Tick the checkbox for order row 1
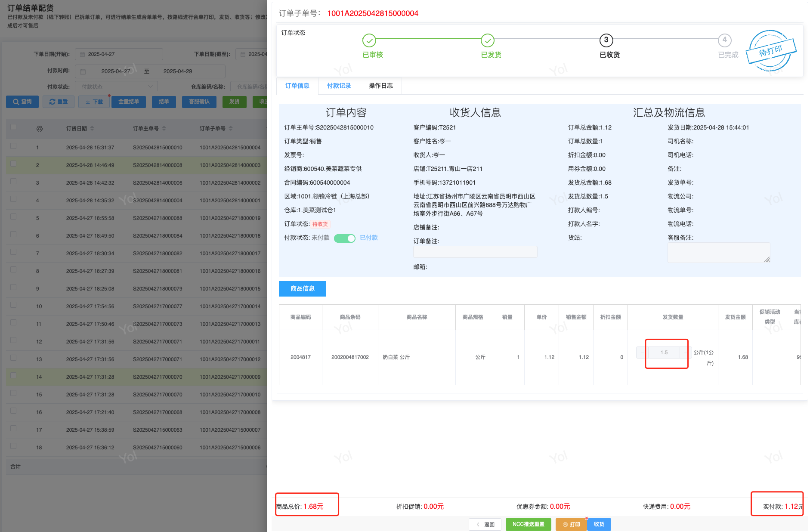 coord(13,146)
